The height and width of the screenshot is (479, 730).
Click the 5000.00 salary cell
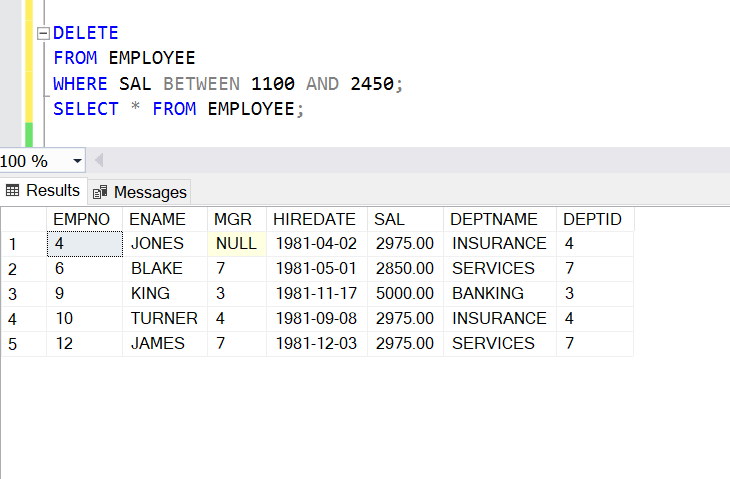tap(406, 294)
